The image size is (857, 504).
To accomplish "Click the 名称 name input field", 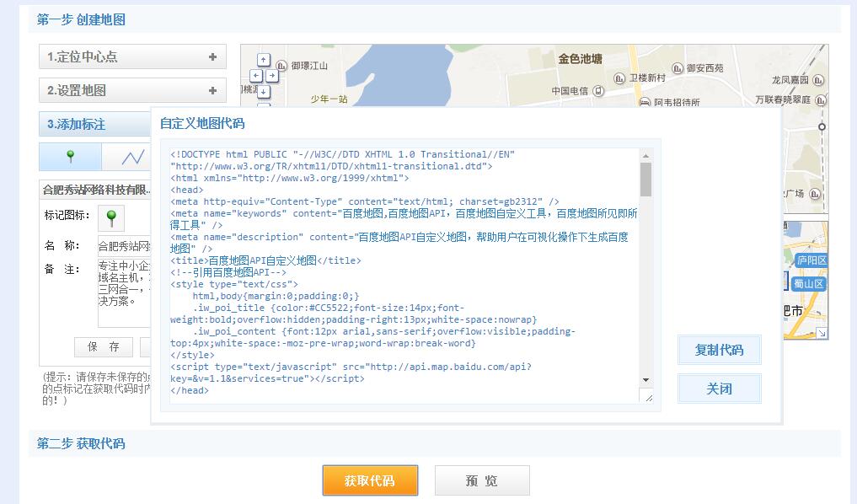I will coord(124,247).
